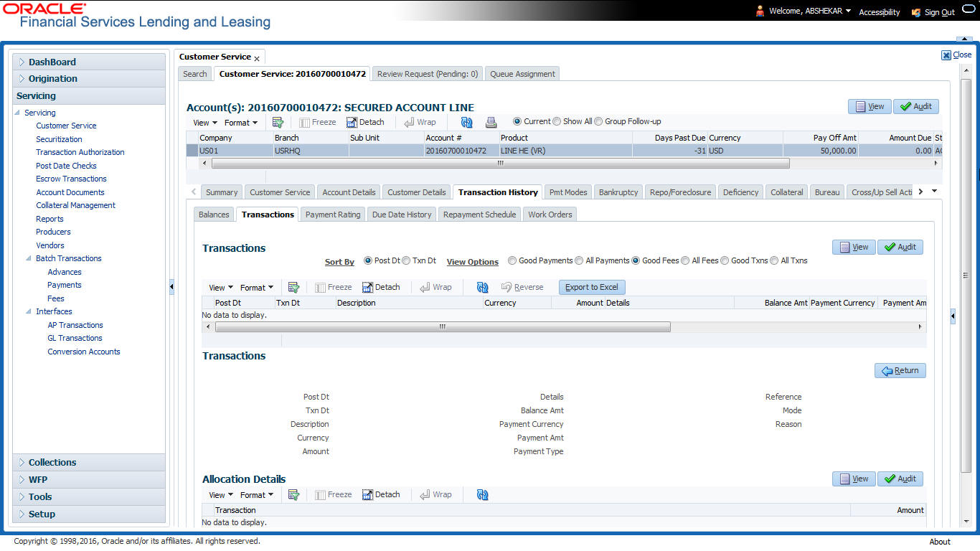This screenshot has width=980, height=551.
Task: Click the refresh icon in Account(s) toolbar
Action: (x=466, y=122)
